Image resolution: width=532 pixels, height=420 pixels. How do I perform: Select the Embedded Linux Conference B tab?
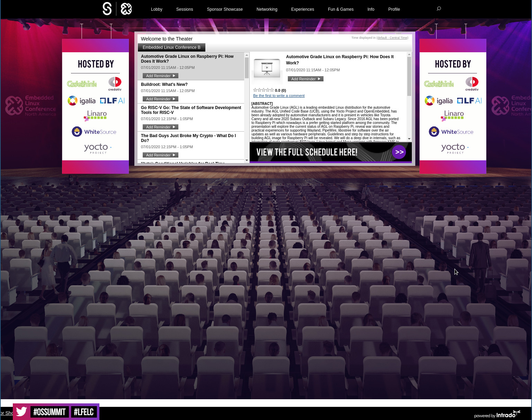tap(171, 47)
